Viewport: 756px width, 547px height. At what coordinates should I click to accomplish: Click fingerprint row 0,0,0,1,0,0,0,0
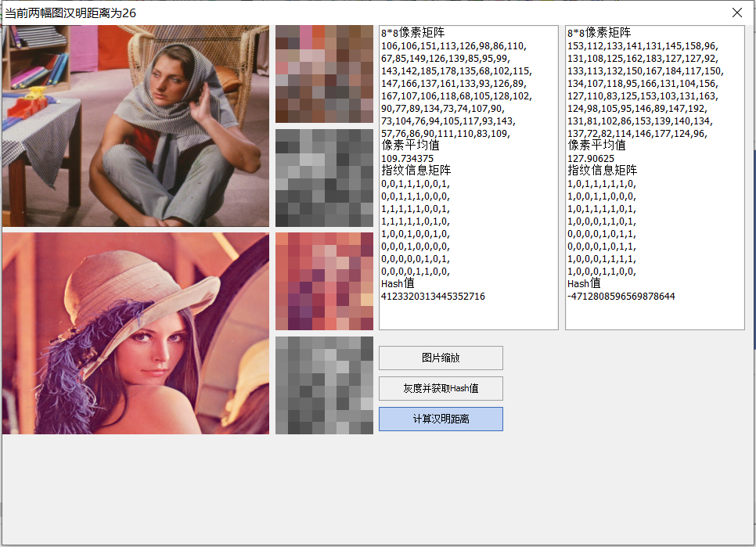click(415, 247)
